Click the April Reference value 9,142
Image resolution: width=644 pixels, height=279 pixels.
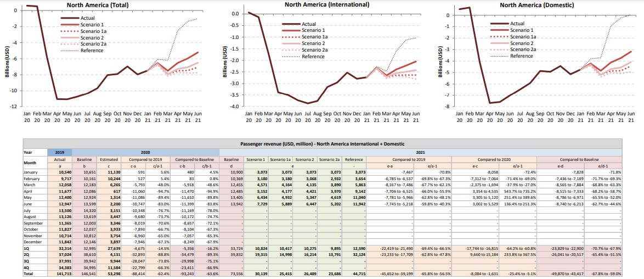(359, 191)
